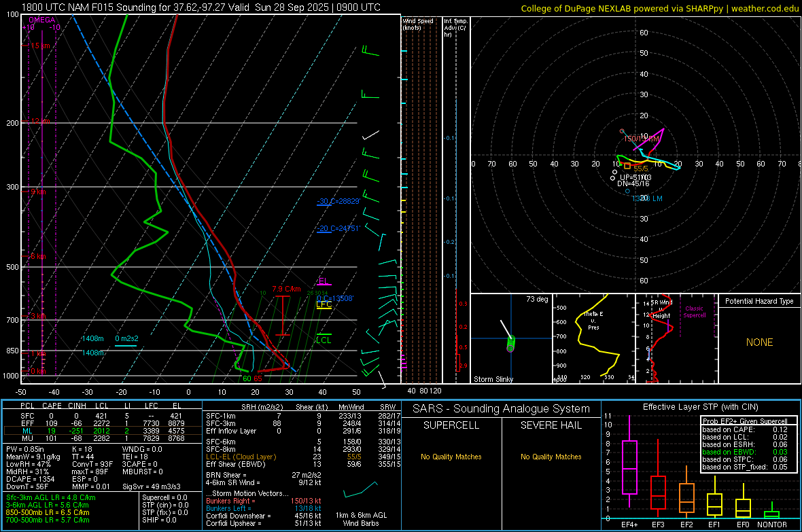
Task: Click the '73 deg' slinky tilt value
Action: 537,299
